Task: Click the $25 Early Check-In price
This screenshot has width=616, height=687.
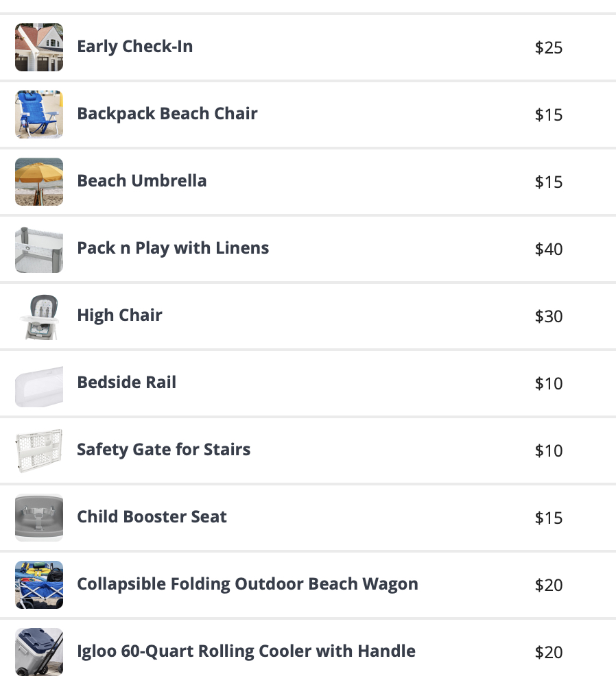Action: pos(549,47)
